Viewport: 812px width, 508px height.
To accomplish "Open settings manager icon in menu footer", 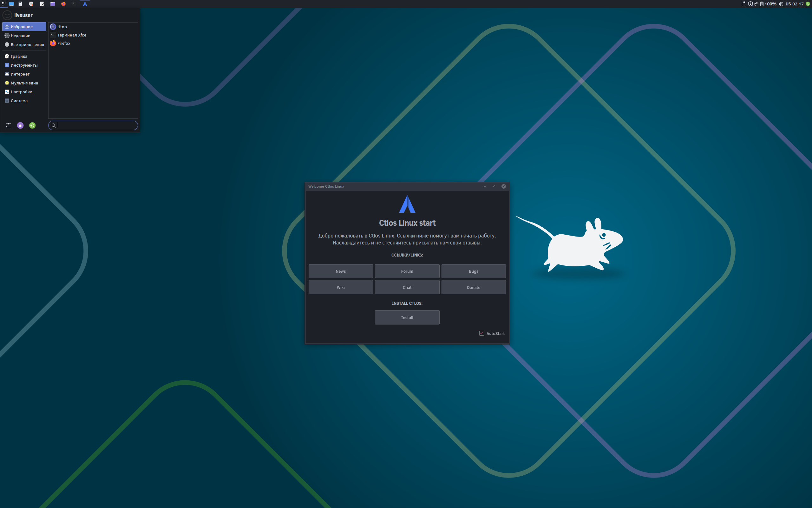I will tap(8, 125).
